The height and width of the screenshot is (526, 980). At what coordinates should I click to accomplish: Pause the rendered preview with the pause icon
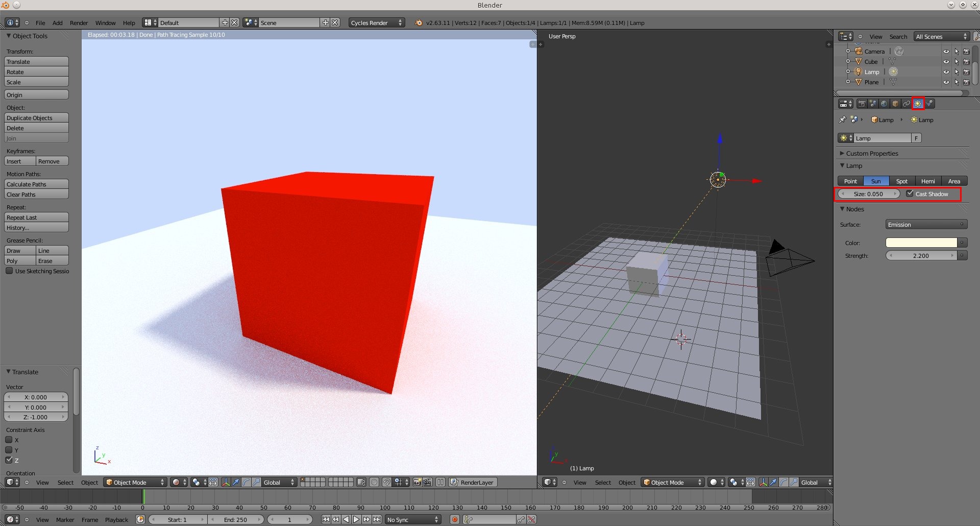[440, 482]
